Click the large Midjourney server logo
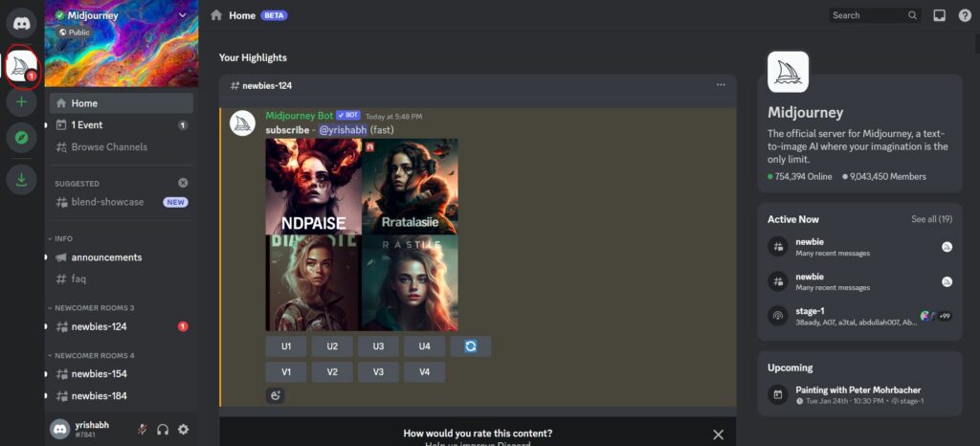 [x=788, y=72]
